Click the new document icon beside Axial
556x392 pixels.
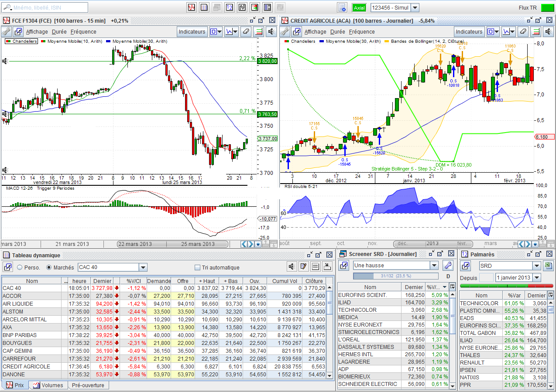(x=342, y=7)
